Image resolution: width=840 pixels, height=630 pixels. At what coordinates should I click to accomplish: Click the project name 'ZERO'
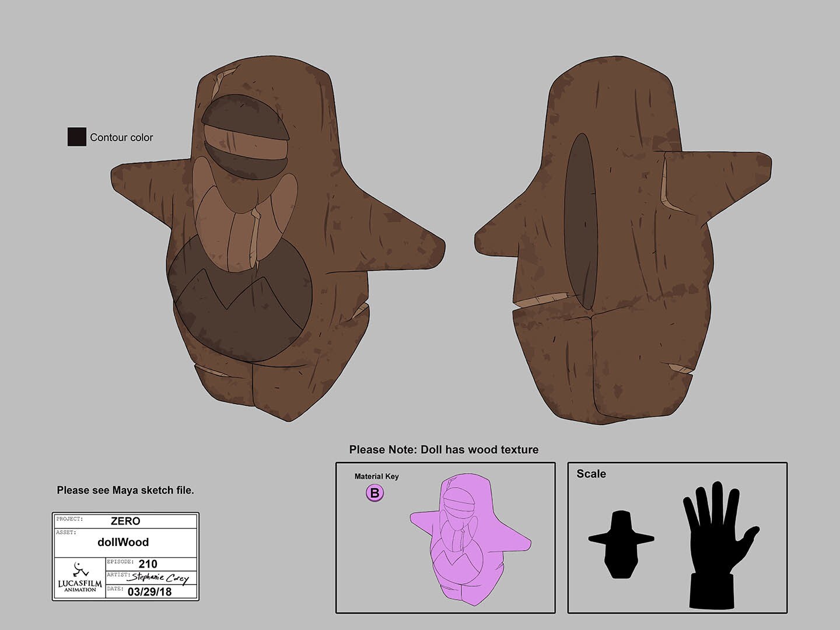(125, 521)
